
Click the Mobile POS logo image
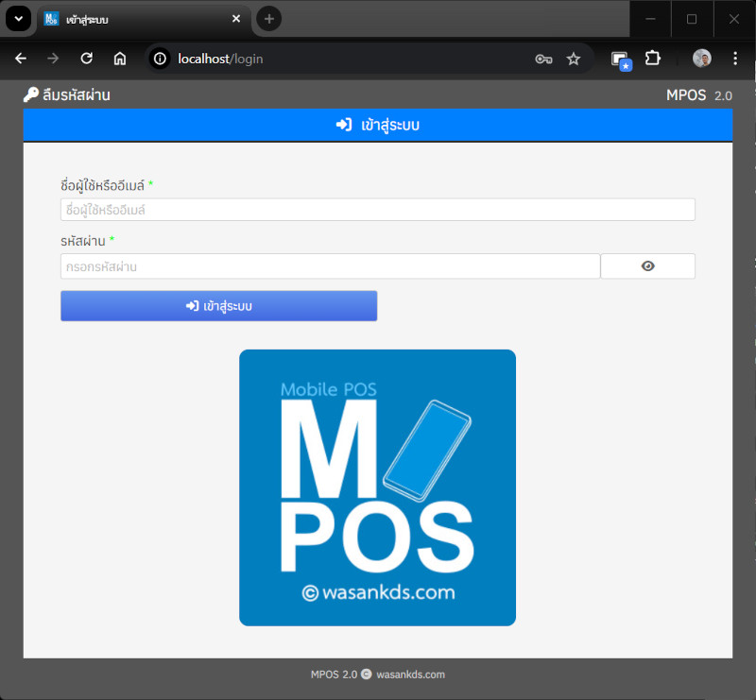click(x=377, y=487)
